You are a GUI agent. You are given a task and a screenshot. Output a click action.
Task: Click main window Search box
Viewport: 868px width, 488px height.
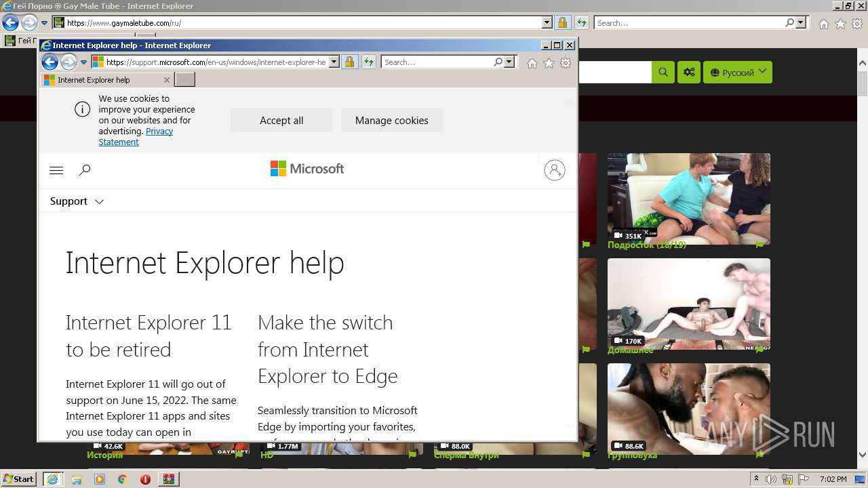[689, 23]
